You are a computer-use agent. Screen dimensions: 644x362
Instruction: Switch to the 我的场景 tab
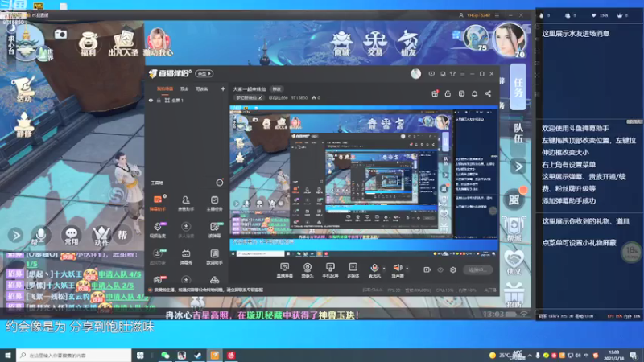pyautogui.click(x=165, y=88)
